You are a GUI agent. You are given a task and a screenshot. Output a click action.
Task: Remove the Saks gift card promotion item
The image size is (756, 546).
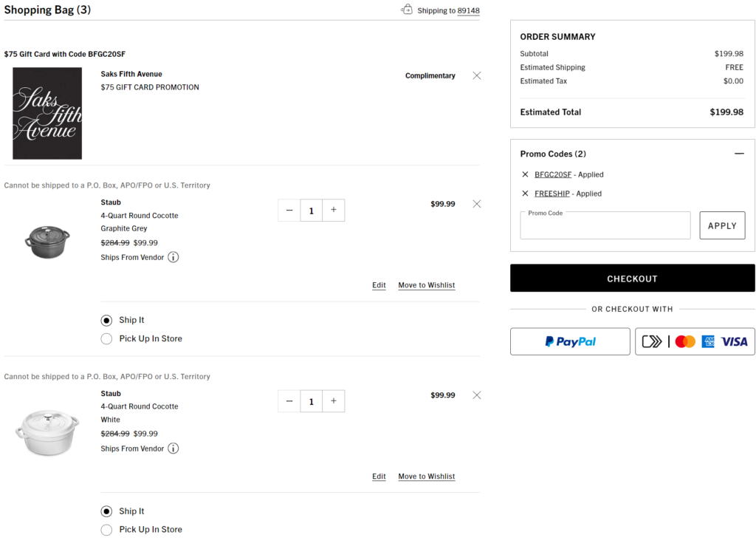tap(476, 75)
